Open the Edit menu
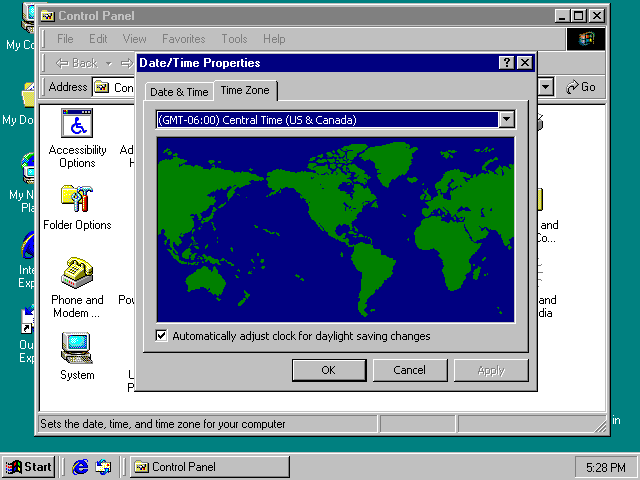Screen dimensions: 640x480 [98, 39]
